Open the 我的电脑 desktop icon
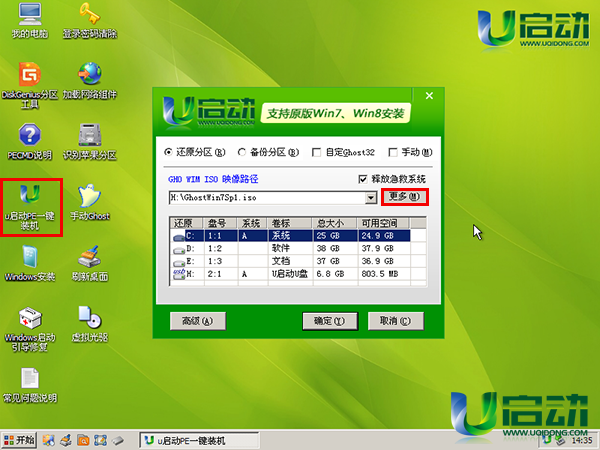This screenshot has width=600, height=450. [x=30, y=20]
